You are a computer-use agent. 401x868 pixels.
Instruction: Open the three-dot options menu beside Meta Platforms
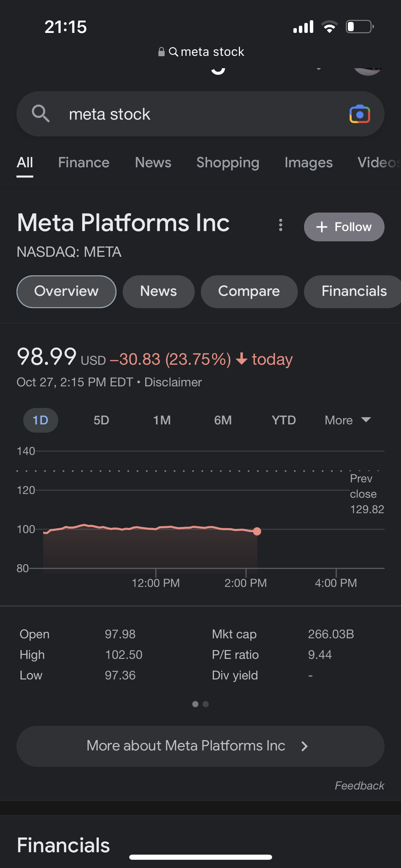(x=281, y=225)
